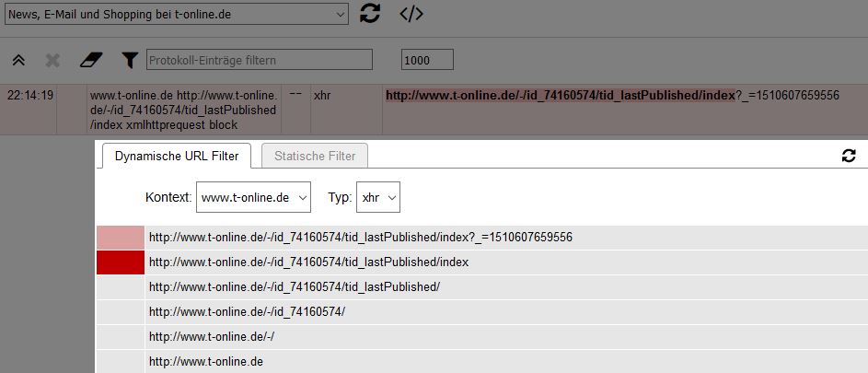Select the log row timestamp 22:14:19

29,96
